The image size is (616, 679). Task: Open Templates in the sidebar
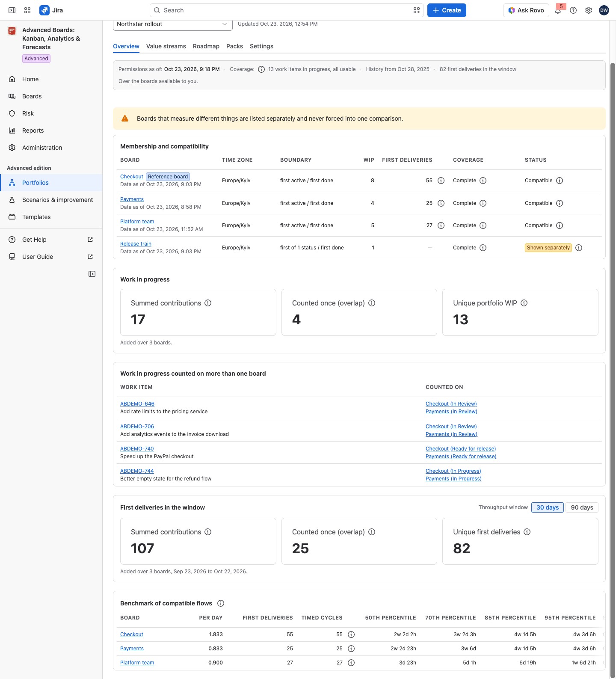(x=51, y=217)
